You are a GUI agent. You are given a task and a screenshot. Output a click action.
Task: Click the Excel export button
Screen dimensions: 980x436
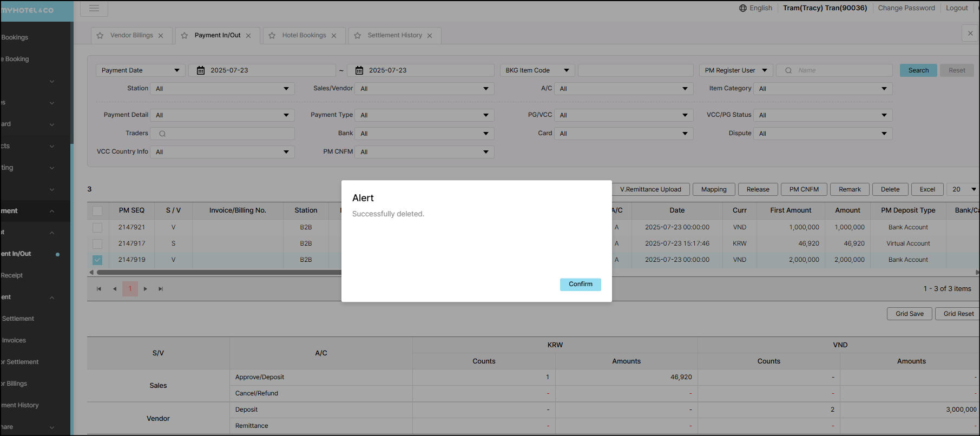pos(927,189)
